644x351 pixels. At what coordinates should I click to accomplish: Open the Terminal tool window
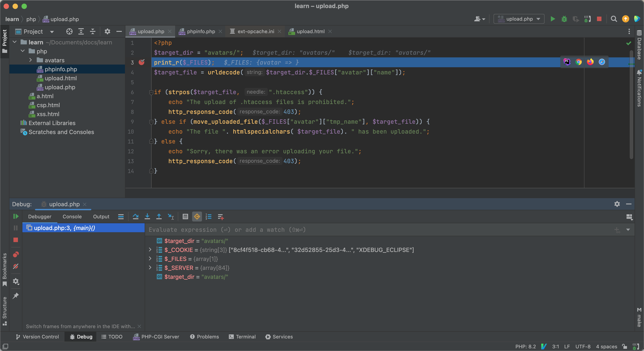[x=242, y=336]
